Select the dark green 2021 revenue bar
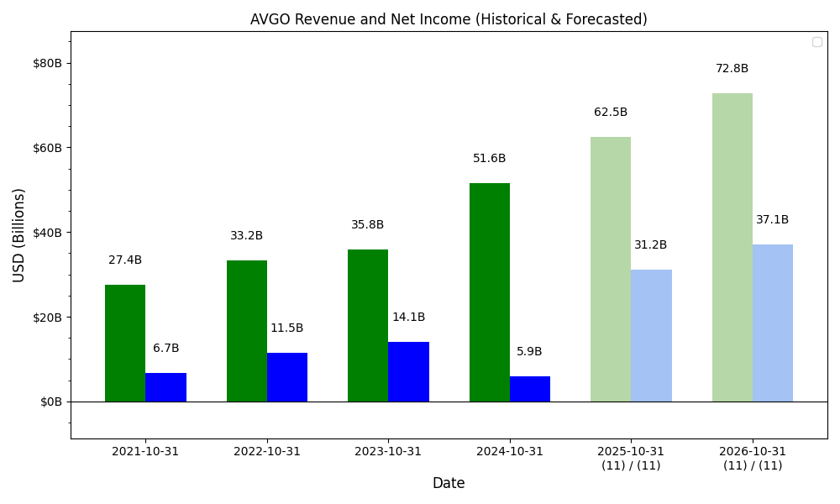 [x=125, y=344]
